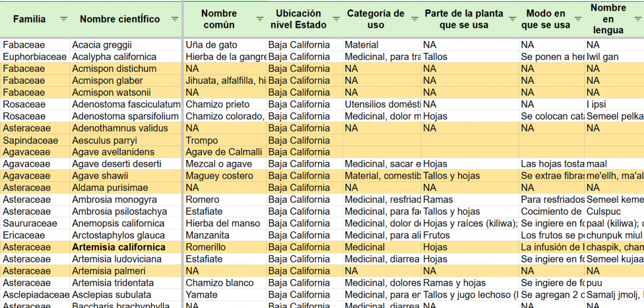Select the Frutos cell in Manzanita row
This screenshot has height=308, width=644.
[436, 236]
